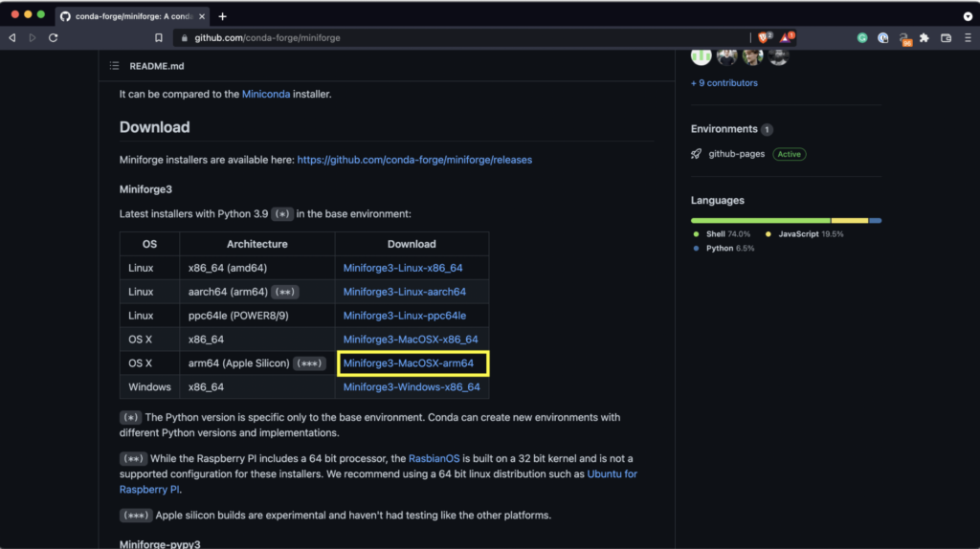Open the github-pages environment link
This screenshot has height=549, width=980.
pyautogui.click(x=736, y=154)
